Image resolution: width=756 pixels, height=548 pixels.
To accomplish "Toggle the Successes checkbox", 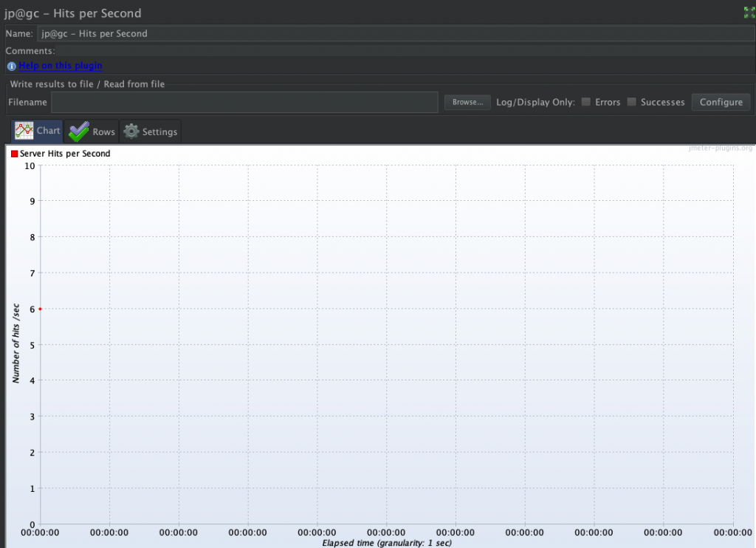I will click(631, 102).
